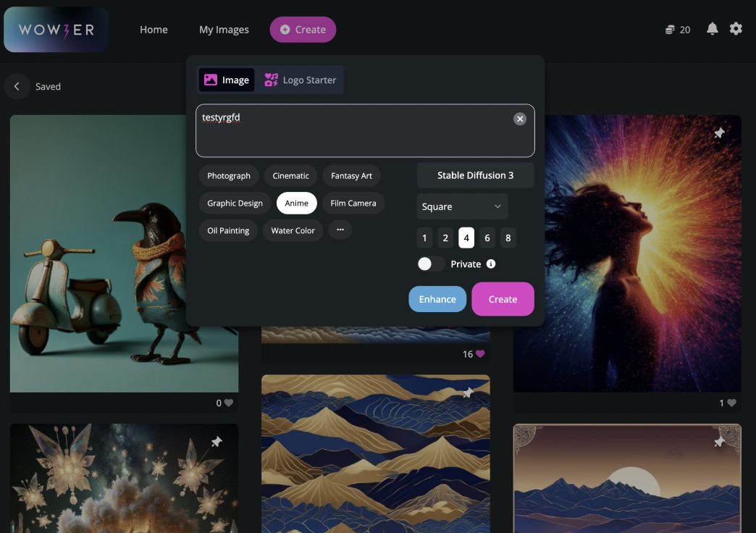Like the crow and scooter image
The height and width of the screenshot is (533, 756).
click(x=229, y=403)
